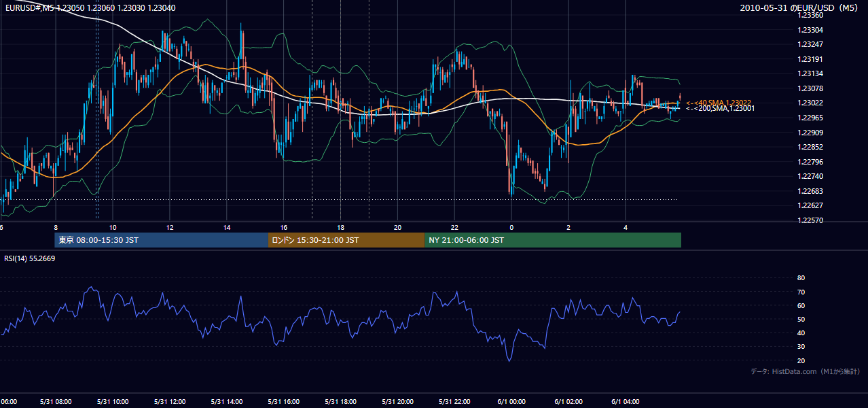This screenshot has width=868, height=408.
Task: Click the 6/1 02:00 time label
Action: (x=568, y=402)
